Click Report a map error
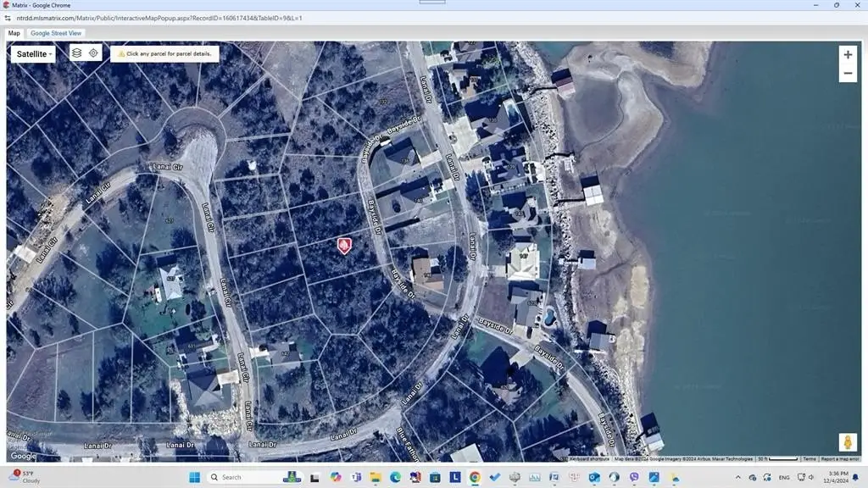 click(840, 458)
